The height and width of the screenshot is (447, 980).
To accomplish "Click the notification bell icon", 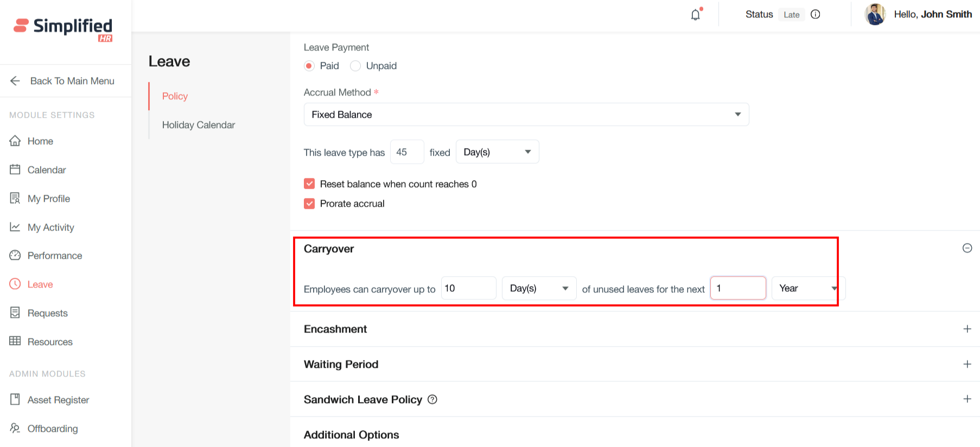I will (695, 15).
